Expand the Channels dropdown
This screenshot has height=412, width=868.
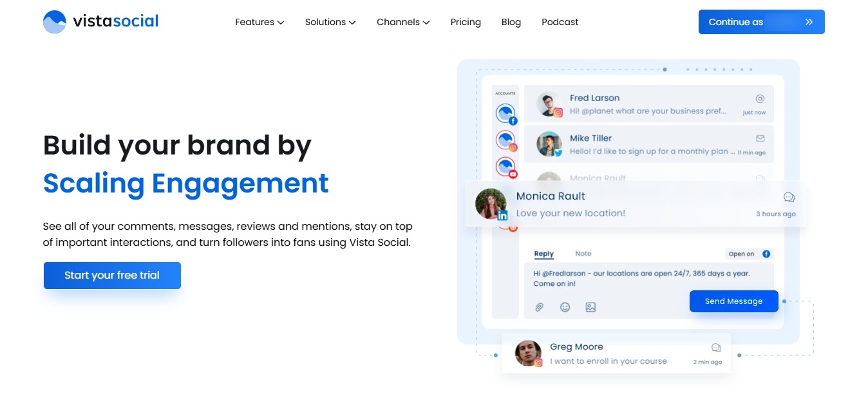pyautogui.click(x=403, y=22)
